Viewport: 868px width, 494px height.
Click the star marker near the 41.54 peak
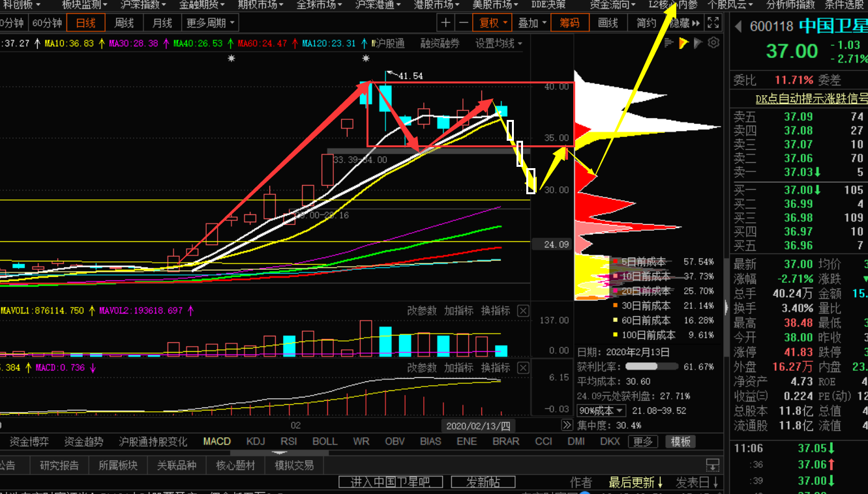click(365, 59)
